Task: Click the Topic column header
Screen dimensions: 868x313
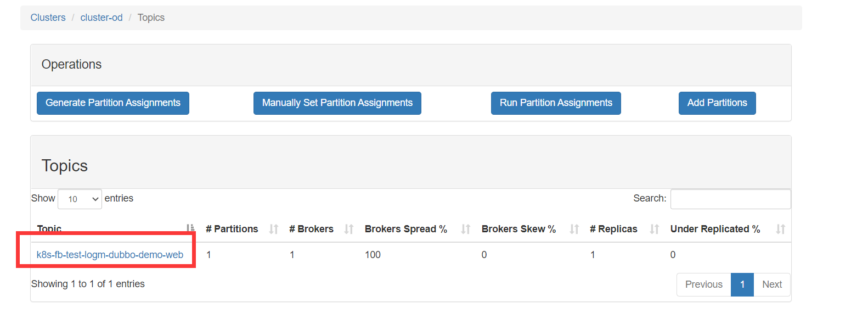Action: (49, 229)
